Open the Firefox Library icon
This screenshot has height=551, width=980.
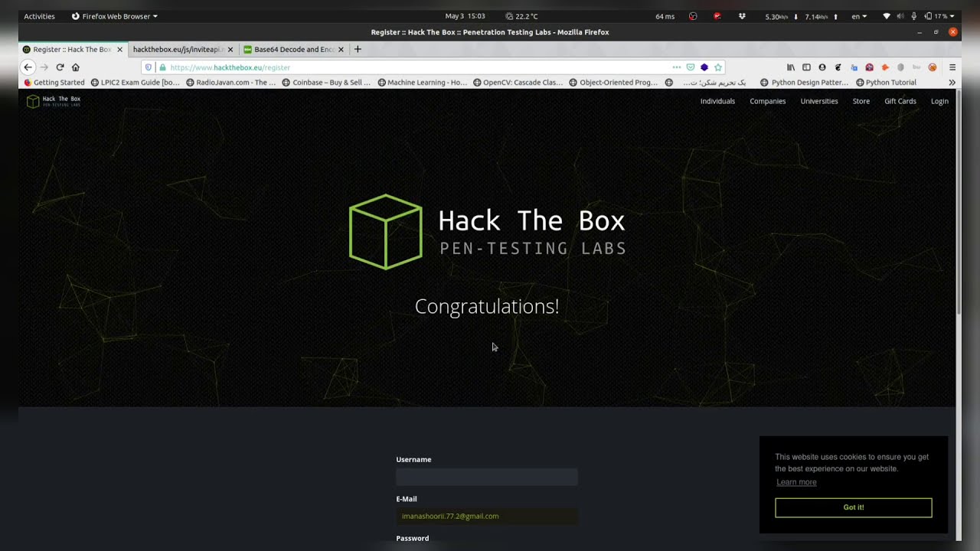pos(791,67)
